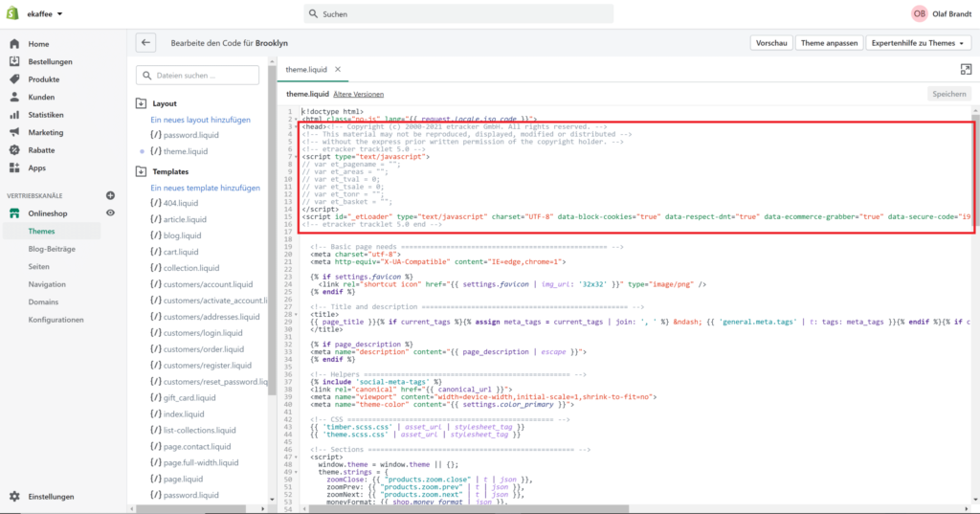Screen dimensions: 980x514
Task: Open Einstellungen gear icon
Action: click(14, 497)
